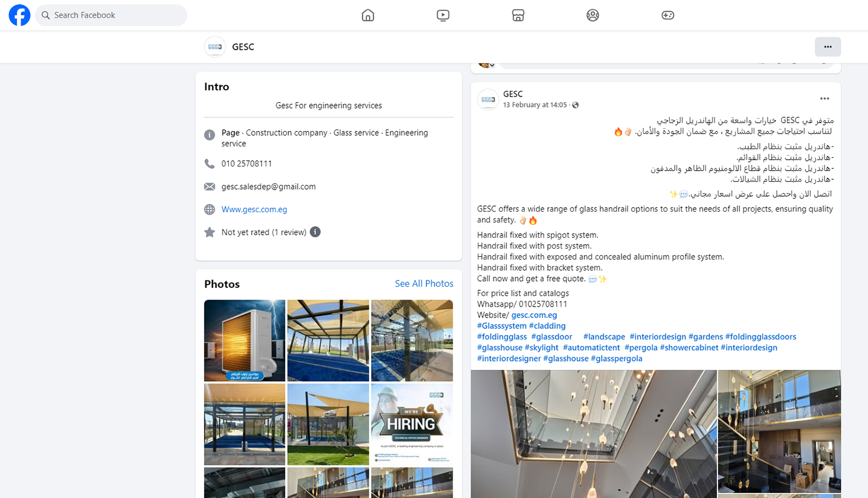Open the gesc.com.eg link in the post
The height and width of the screenshot is (498, 868).
pyautogui.click(x=534, y=315)
